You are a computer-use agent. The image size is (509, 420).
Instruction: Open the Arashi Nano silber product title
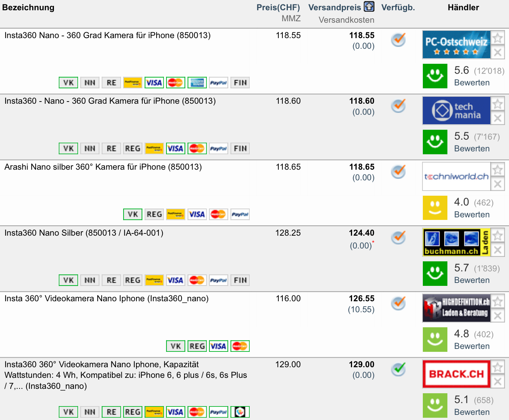(103, 167)
